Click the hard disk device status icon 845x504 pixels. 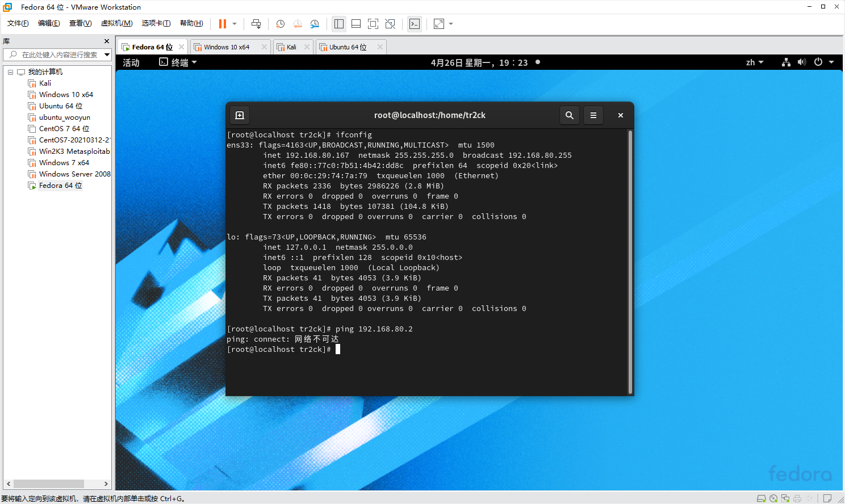pos(762,498)
